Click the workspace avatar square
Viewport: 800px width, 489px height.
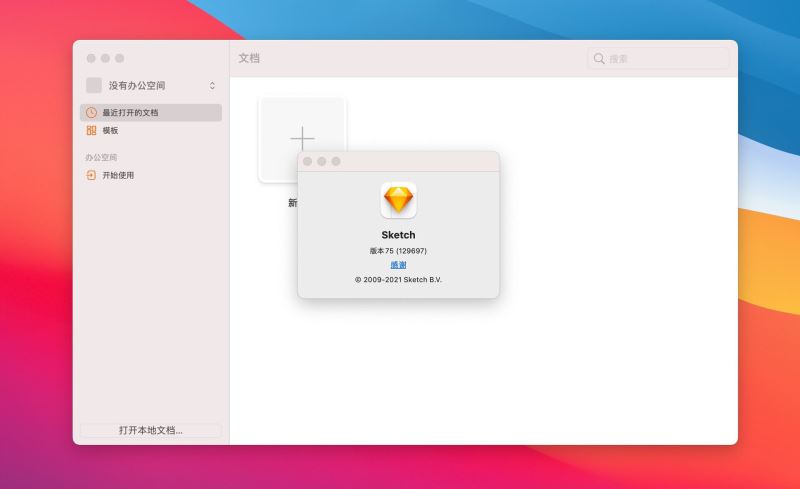[94, 85]
